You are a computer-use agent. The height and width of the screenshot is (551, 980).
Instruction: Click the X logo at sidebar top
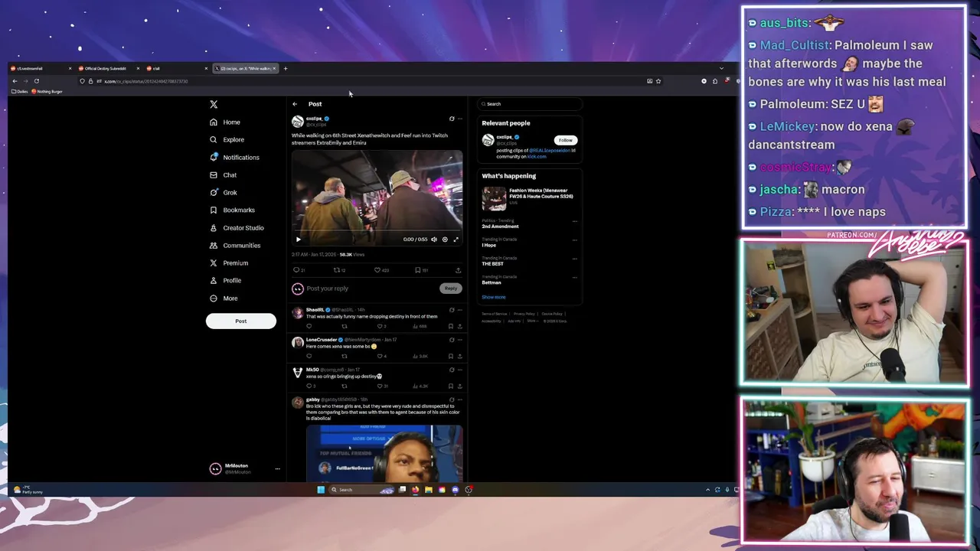214,104
